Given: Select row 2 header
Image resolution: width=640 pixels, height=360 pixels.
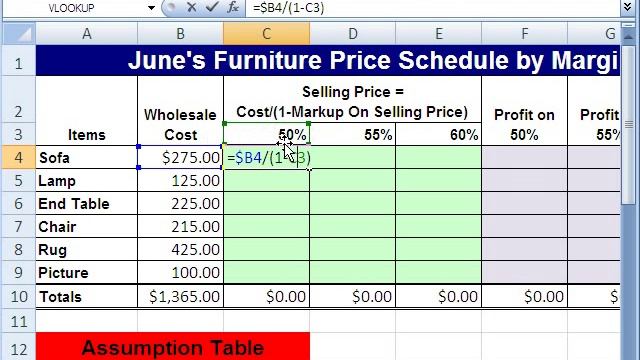Looking at the screenshot, I should point(19,99).
